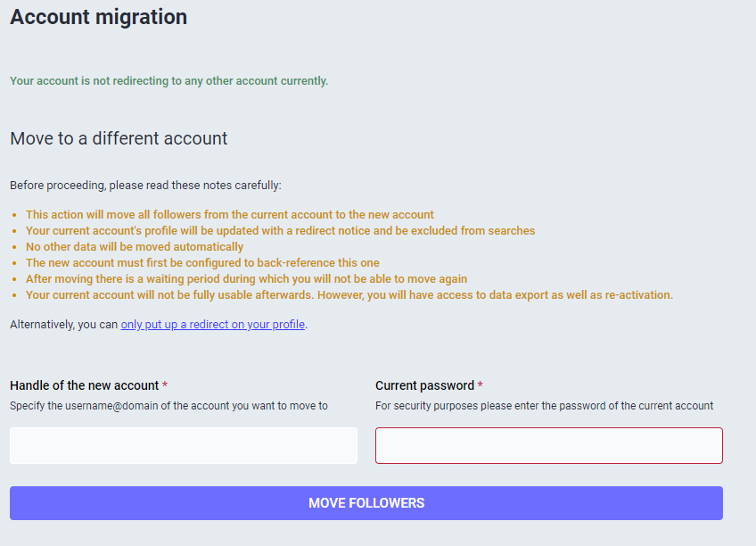
Task: Click the note mentioning data export and re-activation
Action: click(349, 294)
